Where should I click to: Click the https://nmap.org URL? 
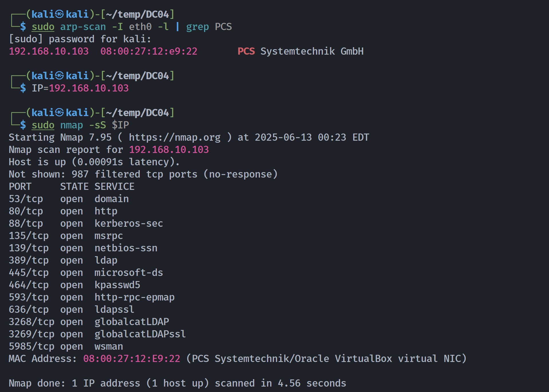[175, 138]
